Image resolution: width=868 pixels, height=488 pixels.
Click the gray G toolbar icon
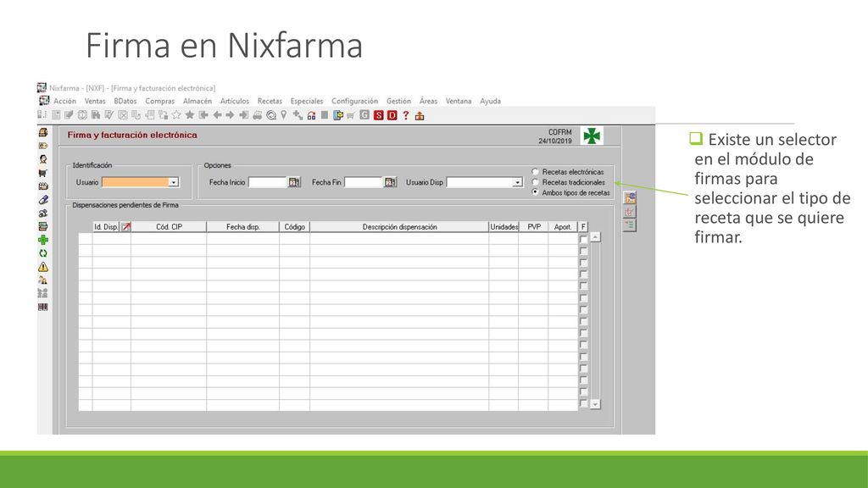tap(364, 115)
